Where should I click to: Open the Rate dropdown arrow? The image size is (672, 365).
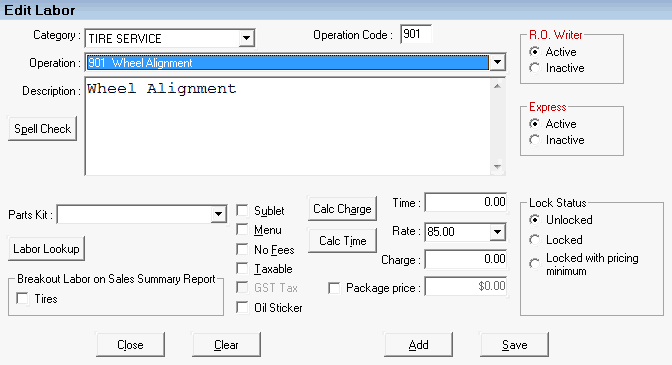point(497,232)
